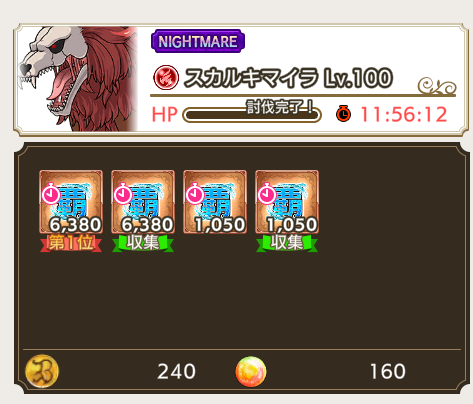Click the NIGHTMARE difficulty badge
The height and width of the screenshot is (404, 473).
tap(198, 41)
